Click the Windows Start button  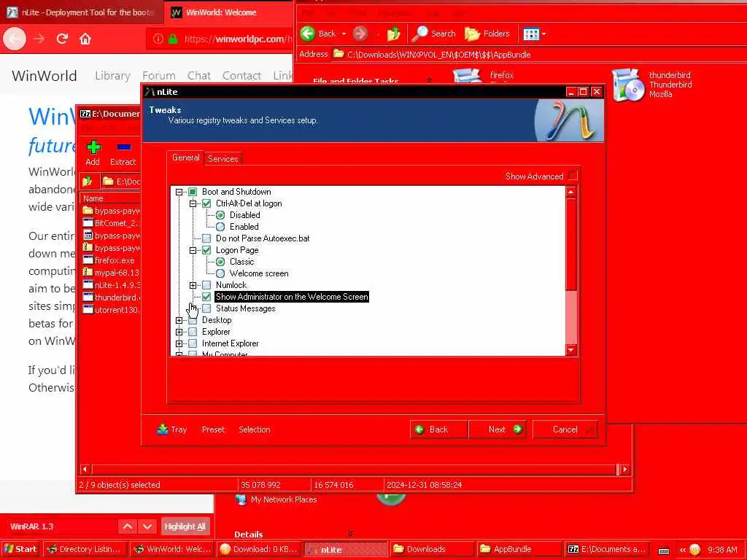[x=20, y=549]
